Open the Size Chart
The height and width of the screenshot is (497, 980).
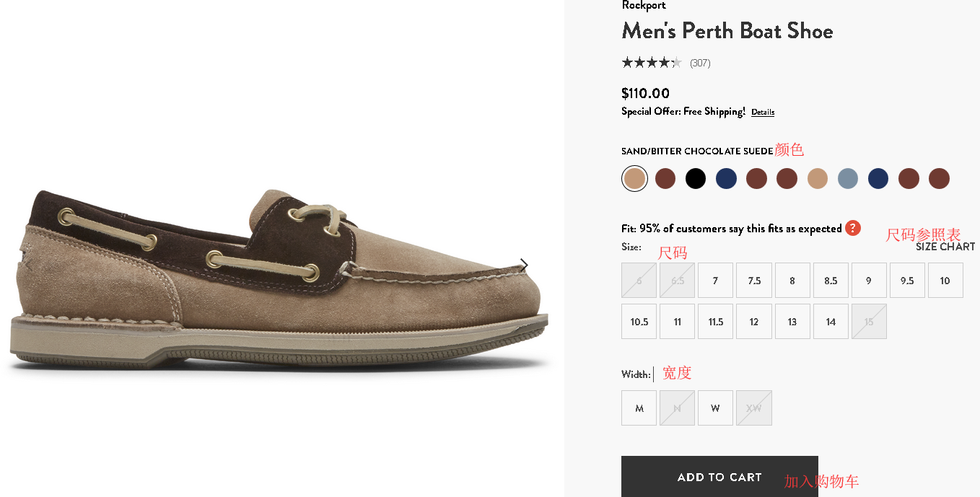pos(945,247)
